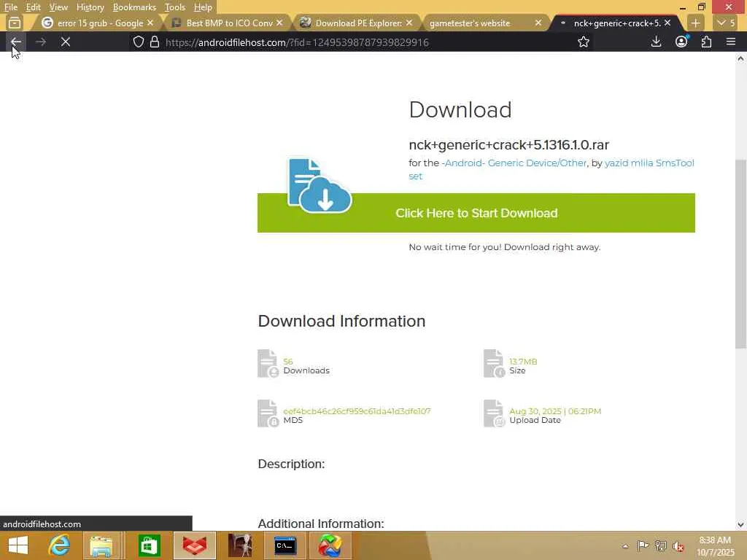747x560 pixels.
Task: Click the scrollbar down arrow
Action: click(740, 525)
